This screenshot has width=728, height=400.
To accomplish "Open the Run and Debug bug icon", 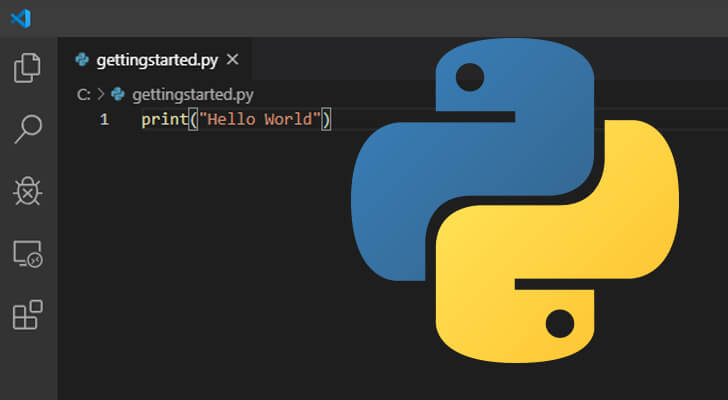I will coord(28,191).
